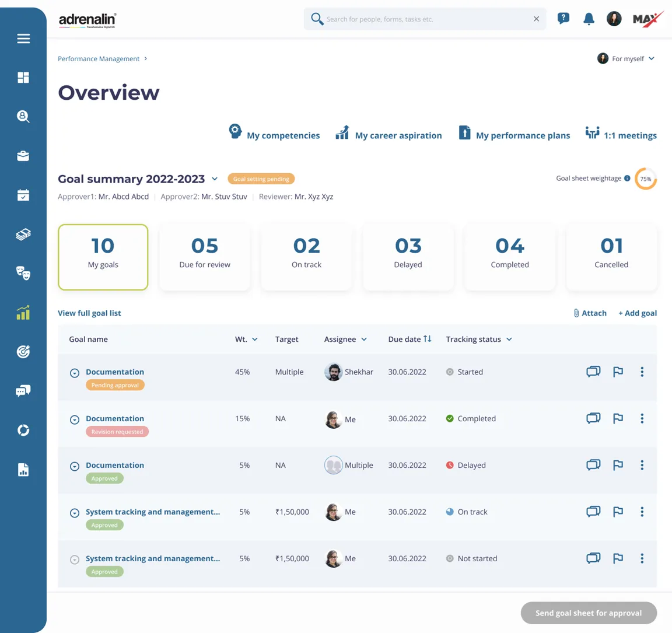The height and width of the screenshot is (633, 672).
Task: Open more options for Delayed Documentation goal
Action: 642,465
